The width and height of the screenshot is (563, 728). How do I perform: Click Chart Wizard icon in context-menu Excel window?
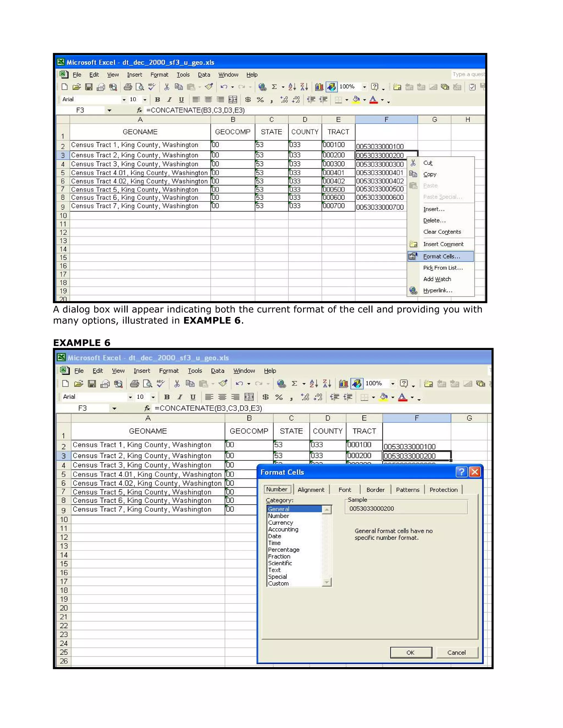pyautogui.click(x=319, y=87)
